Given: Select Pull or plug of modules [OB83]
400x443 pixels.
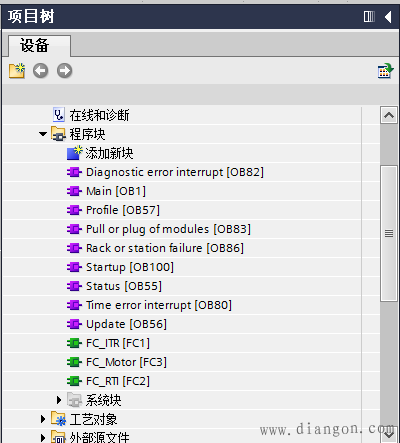Looking at the screenshot, I should pyautogui.click(x=168, y=229).
